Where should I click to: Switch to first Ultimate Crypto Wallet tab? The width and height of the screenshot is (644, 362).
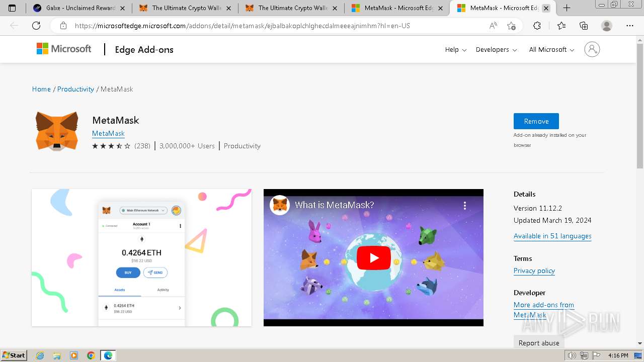click(186, 8)
